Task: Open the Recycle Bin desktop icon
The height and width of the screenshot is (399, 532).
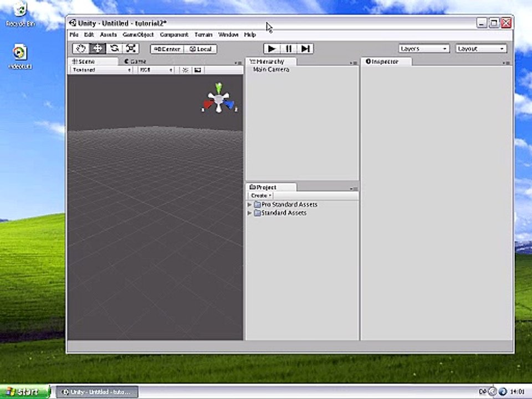Action: pyautogui.click(x=21, y=14)
